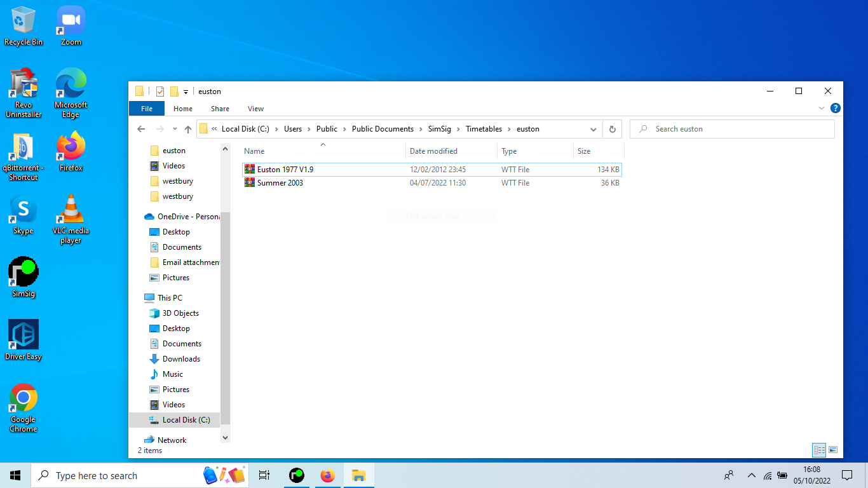Click the Explorer Help question mark icon
This screenshot has width=868, height=488.
click(x=835, y=109)
